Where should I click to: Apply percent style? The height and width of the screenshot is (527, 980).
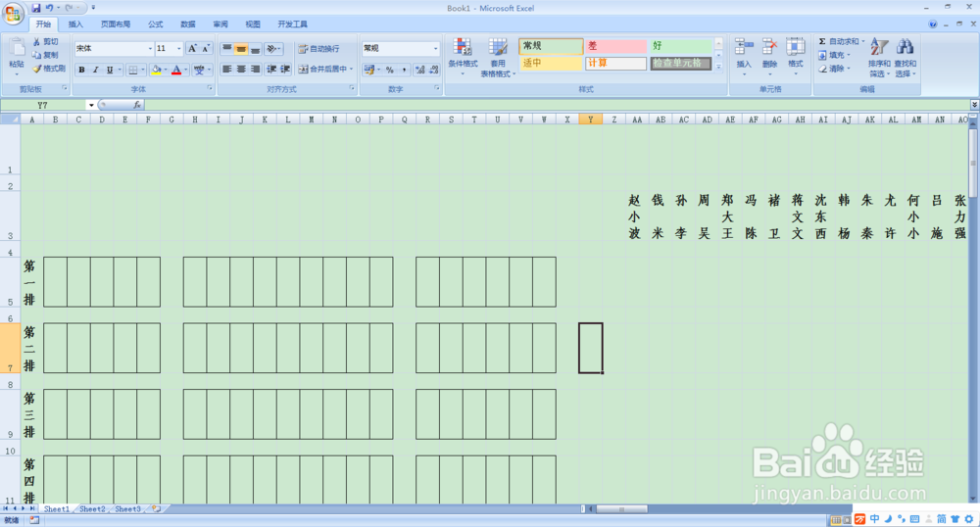389,70
